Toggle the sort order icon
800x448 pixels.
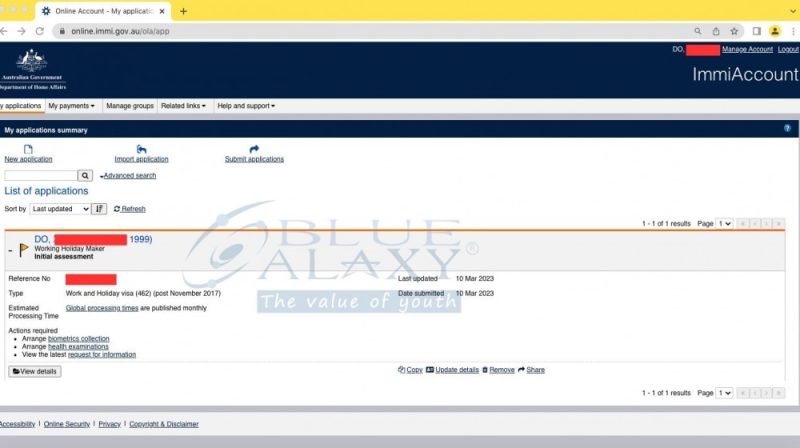(x=99, y=209)
